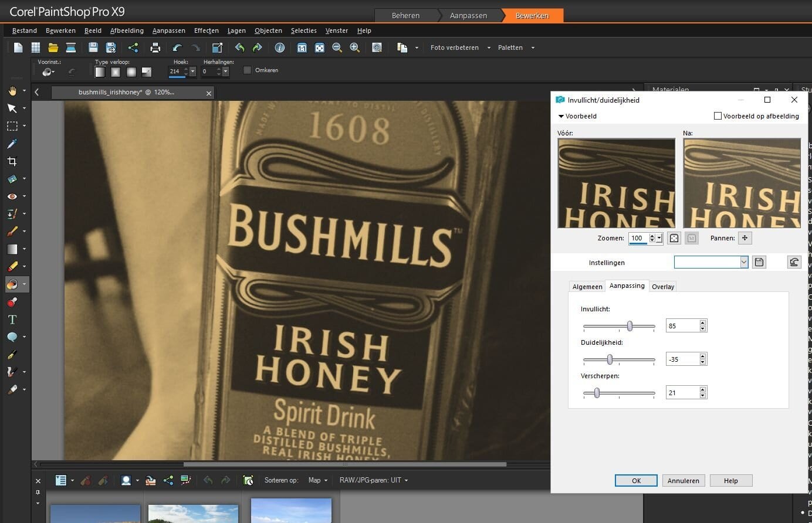812x523 pixels.
Task: Switch to the Algemeen tab
Action: (x=587, y=287)
